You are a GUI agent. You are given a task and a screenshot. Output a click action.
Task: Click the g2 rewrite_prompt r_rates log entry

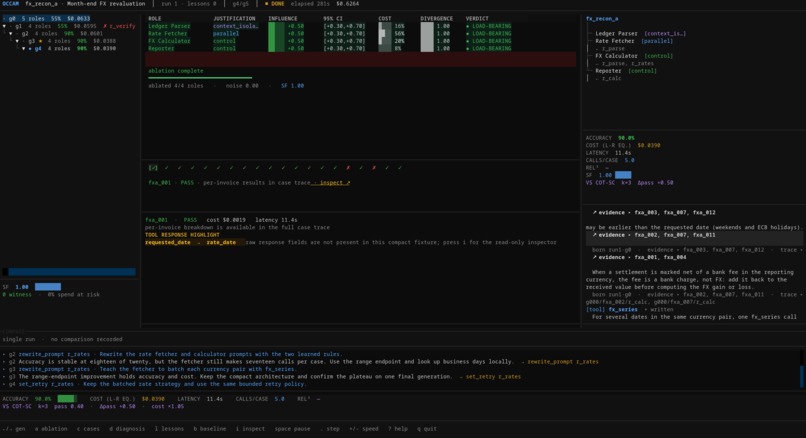coord(172,354)
